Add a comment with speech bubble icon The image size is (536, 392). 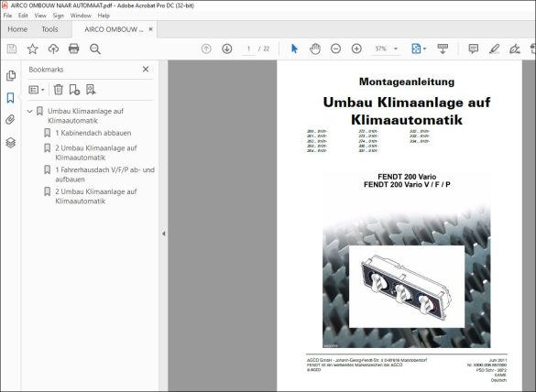tap(474, 49)
